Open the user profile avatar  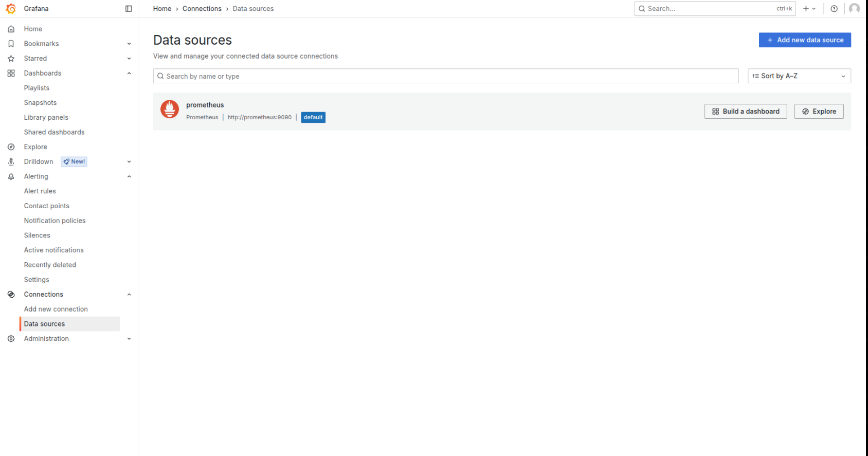pos(854,9)
